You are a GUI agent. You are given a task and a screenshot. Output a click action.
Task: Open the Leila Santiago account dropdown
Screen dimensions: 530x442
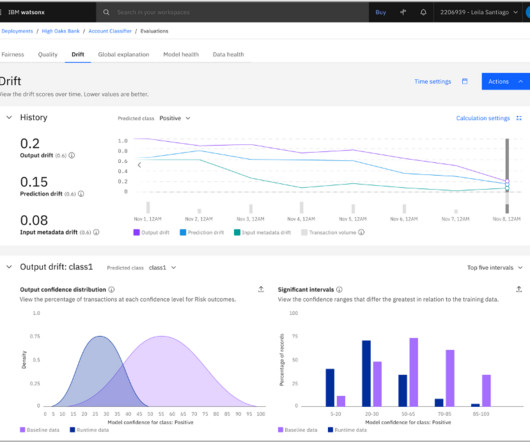[x=479, y=12]
